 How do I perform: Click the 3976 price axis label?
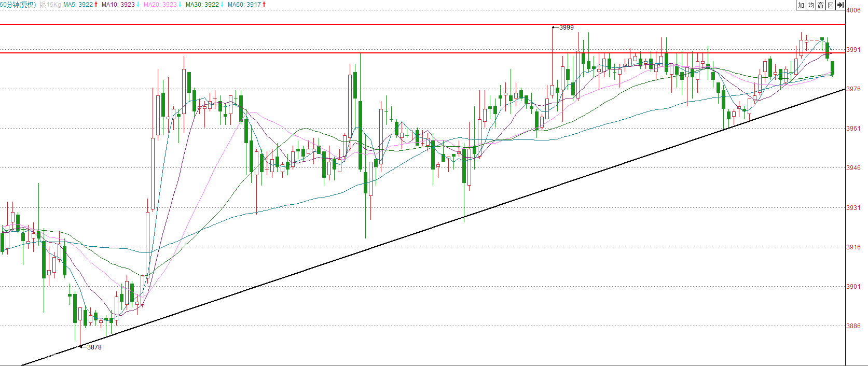[x=853, y=89]
